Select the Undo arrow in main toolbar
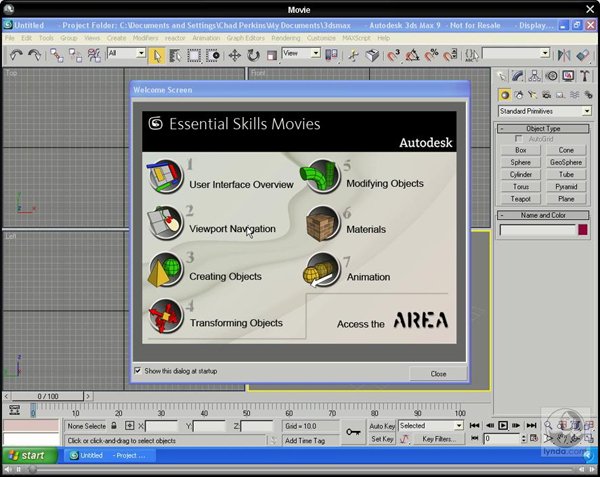Screen dimensions: 600x477 tap(17, 55)
